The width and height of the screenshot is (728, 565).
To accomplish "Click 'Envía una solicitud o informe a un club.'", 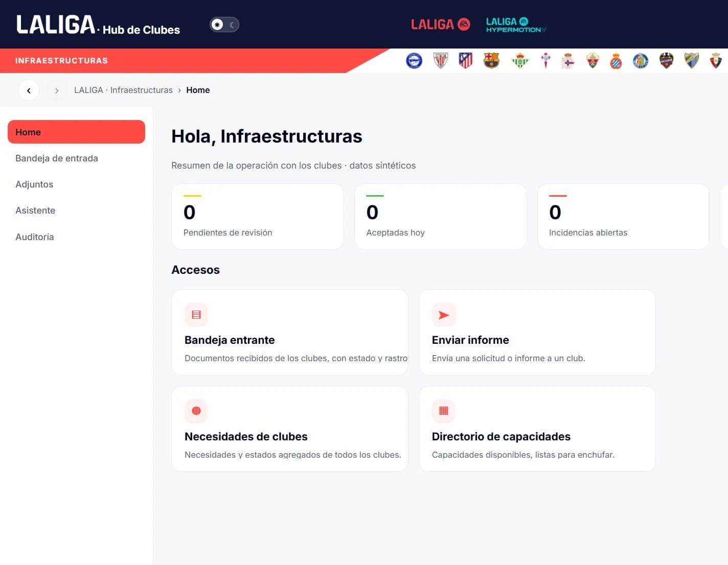I will [509, 358].
